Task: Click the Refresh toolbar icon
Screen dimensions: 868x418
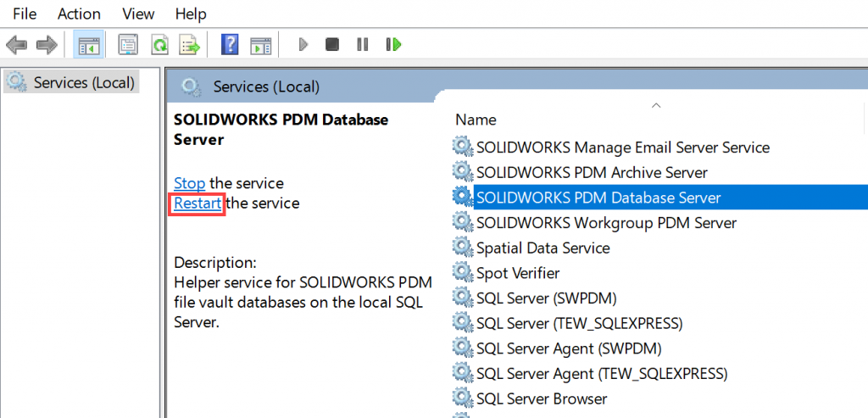Action: click(159, 44)
